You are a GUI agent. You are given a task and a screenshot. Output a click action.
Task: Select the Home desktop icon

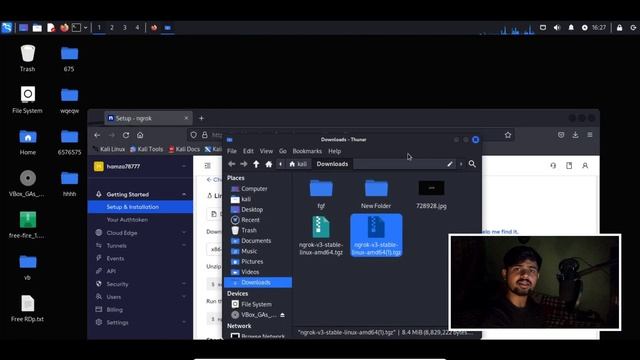coord(28,142)
